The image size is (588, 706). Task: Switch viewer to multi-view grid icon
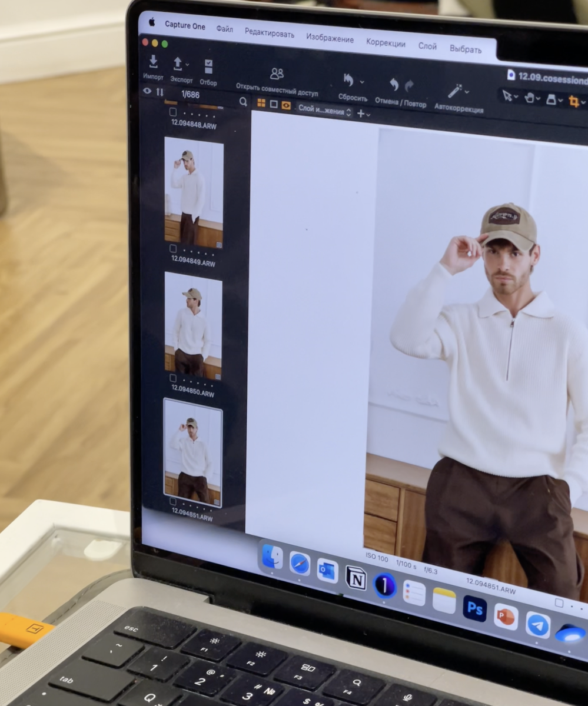click(261, 103)
